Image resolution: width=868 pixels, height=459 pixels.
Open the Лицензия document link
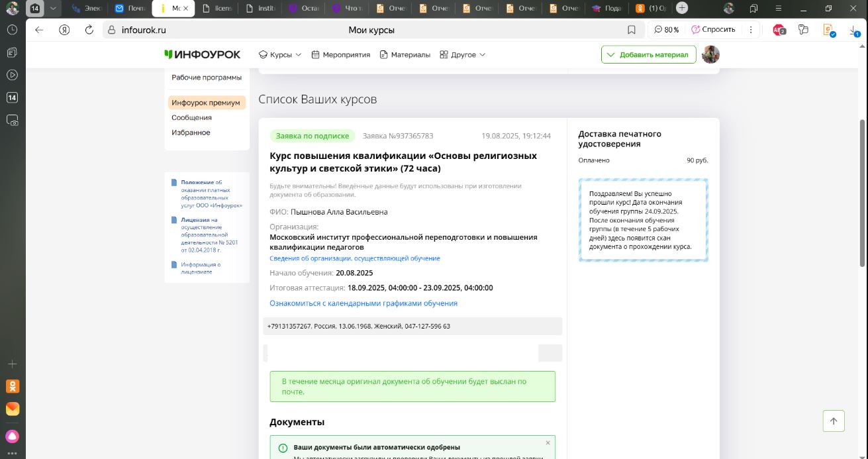195,219
